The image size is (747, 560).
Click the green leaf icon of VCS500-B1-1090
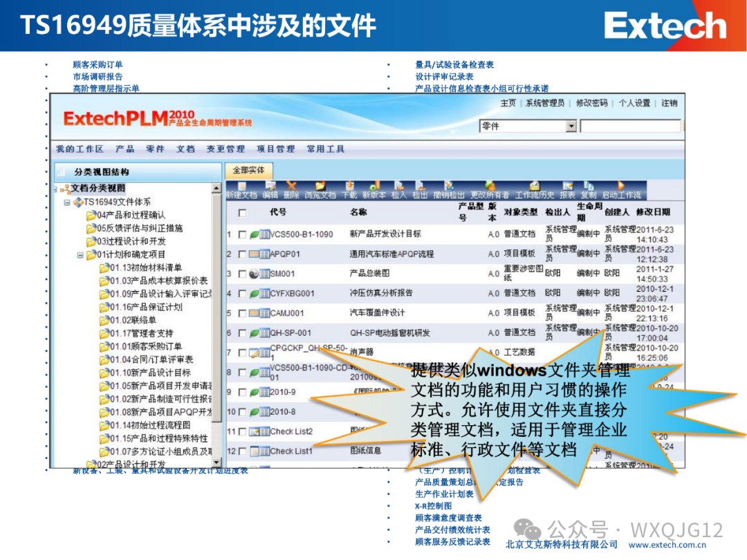pos(255,235)
